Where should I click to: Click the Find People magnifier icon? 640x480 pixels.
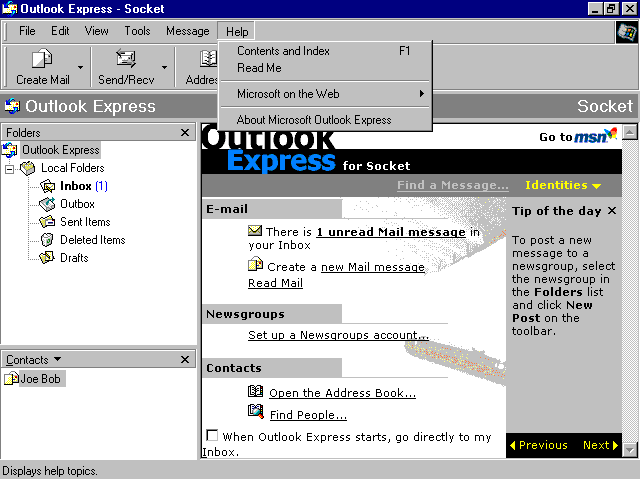(x=256, y=411)
